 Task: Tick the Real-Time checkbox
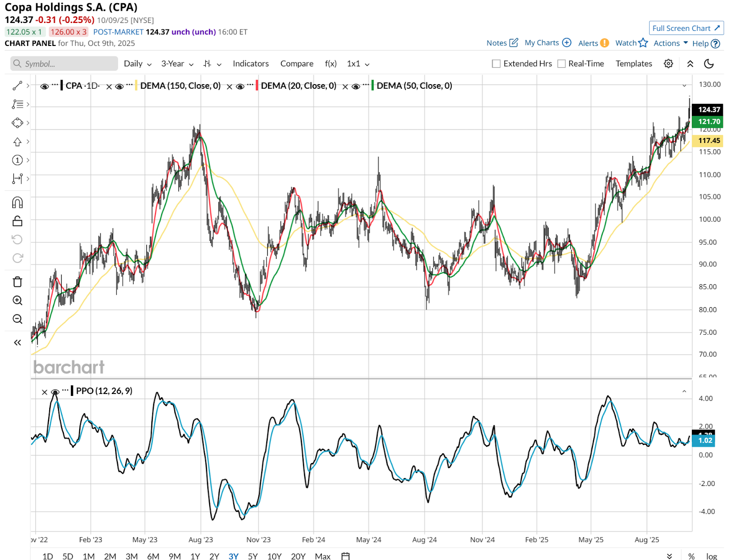(561, 63)
